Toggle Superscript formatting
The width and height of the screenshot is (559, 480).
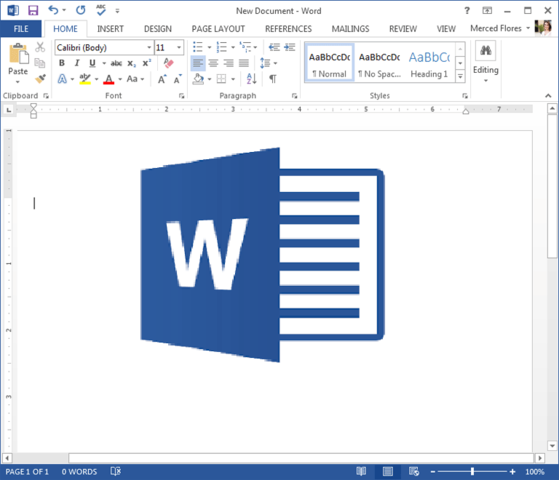147,63
